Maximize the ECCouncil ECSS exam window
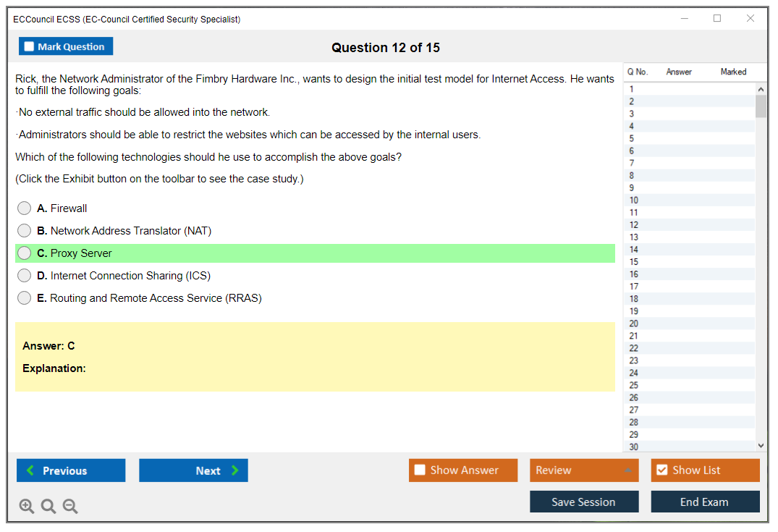The width and height of the screenshot is (778, 532). click(x=717, y=19)
